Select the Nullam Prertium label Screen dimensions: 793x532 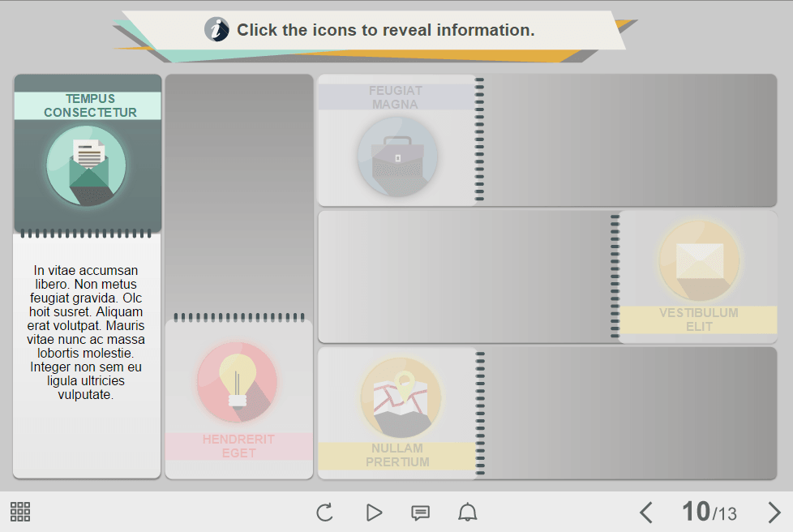397,455
